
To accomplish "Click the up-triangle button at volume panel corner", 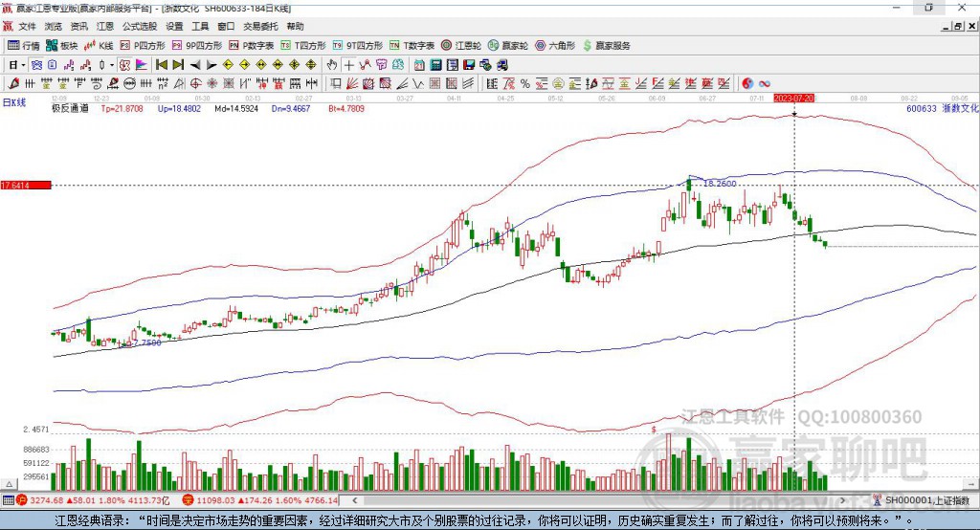I will (9, 484).
